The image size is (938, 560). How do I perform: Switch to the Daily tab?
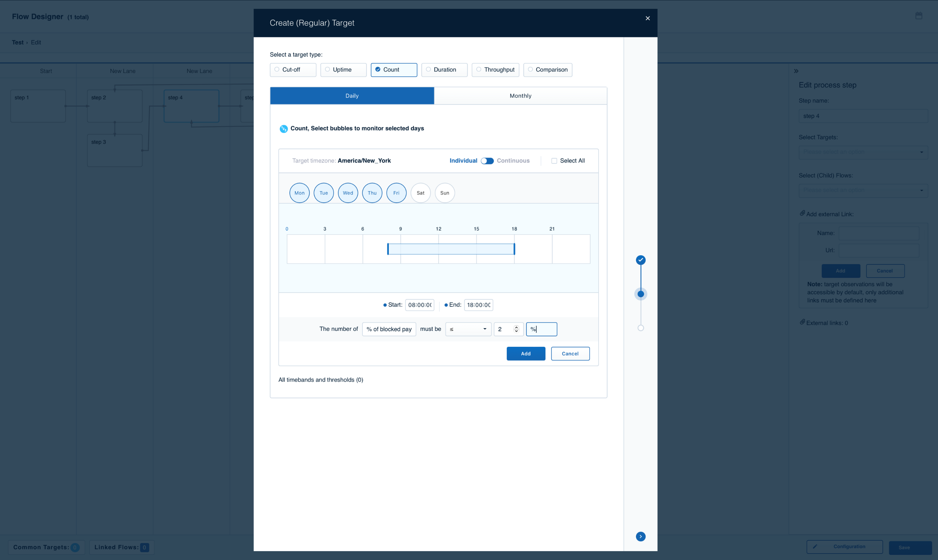(352, 96)
